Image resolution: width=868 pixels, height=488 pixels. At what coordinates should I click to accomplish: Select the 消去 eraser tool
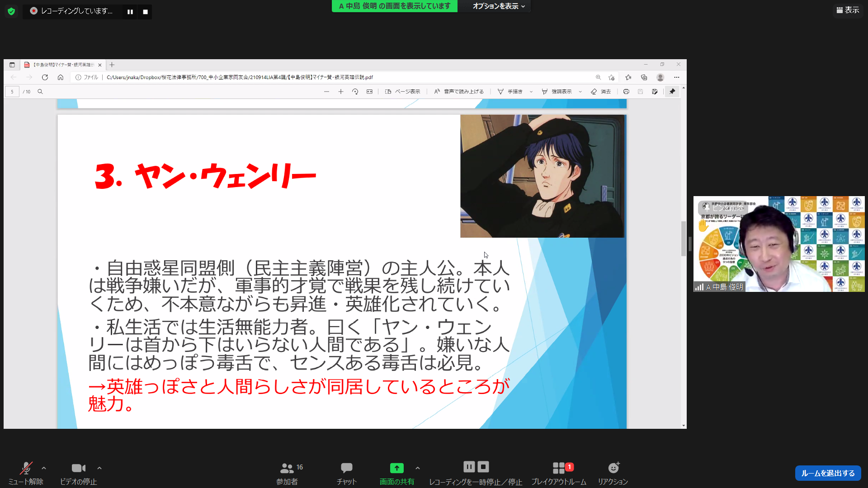coord(601,92)
